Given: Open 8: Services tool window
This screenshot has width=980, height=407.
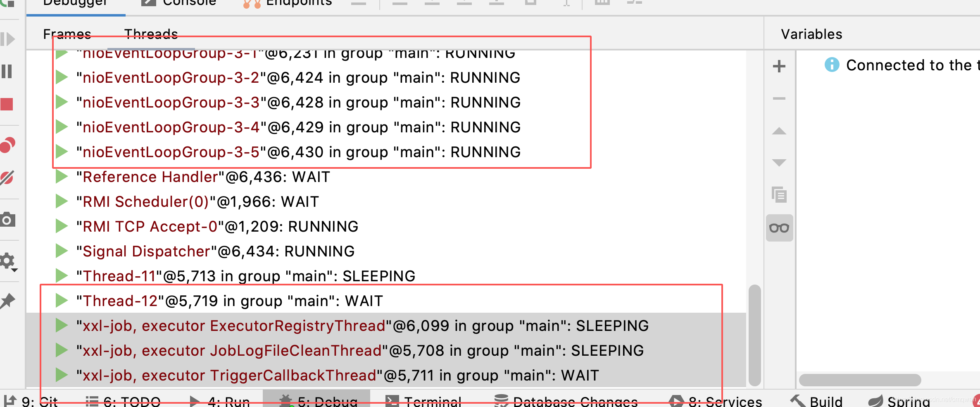Looking at the screenshot, I should click(x=716, y=400).
